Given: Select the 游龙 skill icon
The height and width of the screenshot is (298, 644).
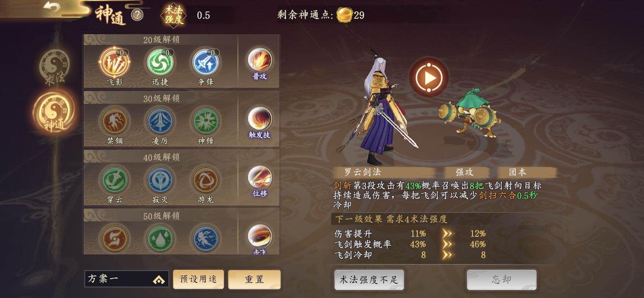Looking at the screenshot, I should pyautogui.click(x=205, y=180).
